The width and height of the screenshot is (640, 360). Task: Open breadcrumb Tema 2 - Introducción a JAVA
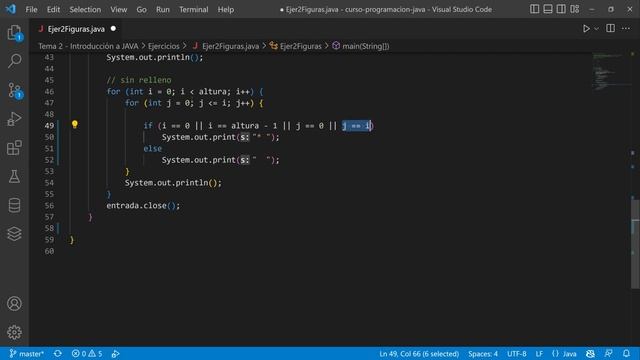click(x=88, y=46)
